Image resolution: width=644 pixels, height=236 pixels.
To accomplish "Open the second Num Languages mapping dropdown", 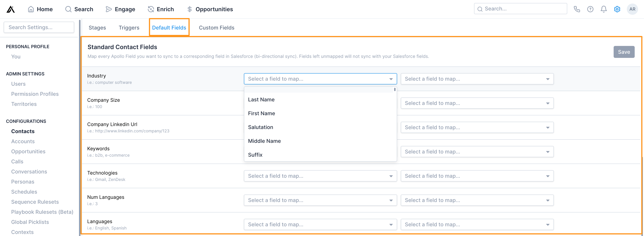I will point(477,200).
